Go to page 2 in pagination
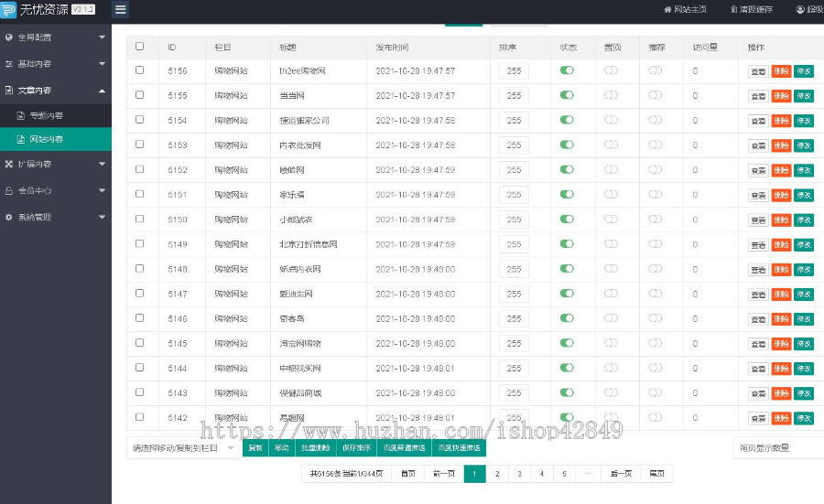The image size is (824, 504). click(497, 474)
